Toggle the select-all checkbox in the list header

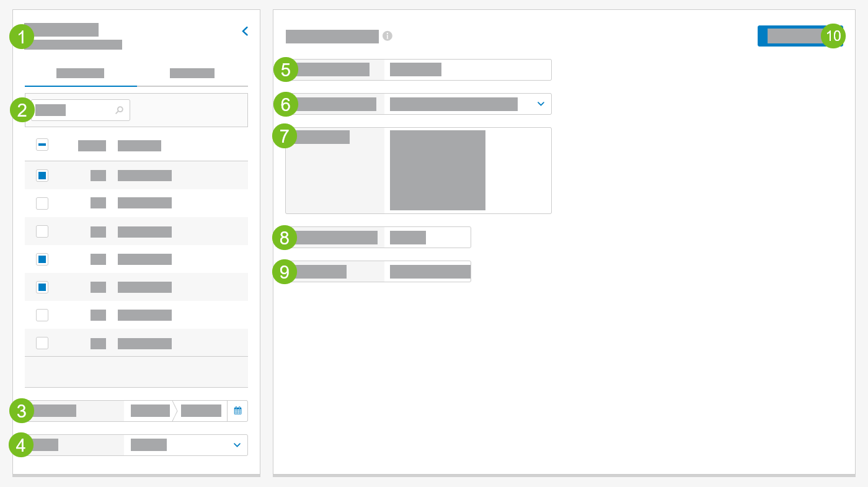coord(42,144)
